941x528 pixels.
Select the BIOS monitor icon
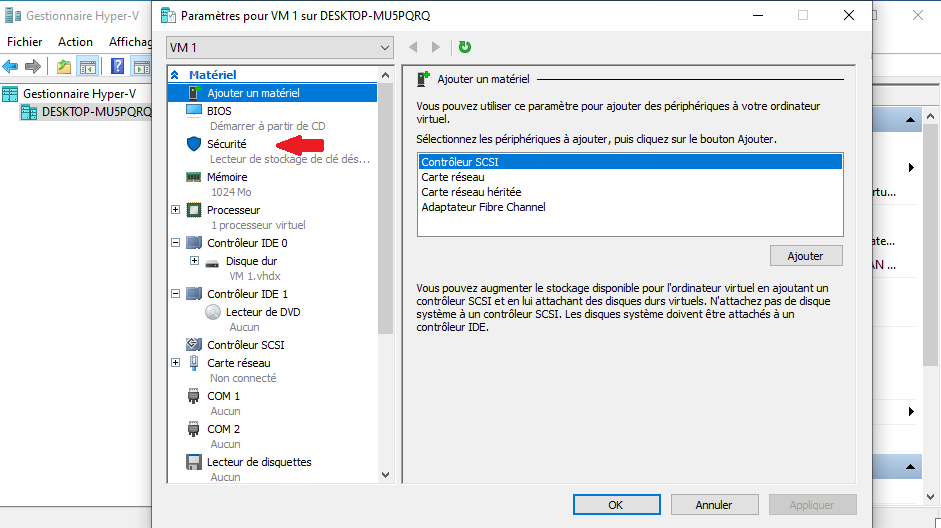point(194,111)
